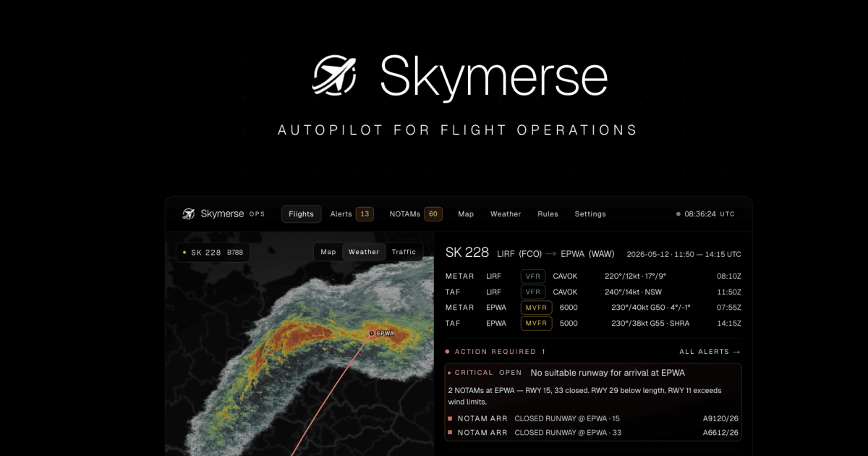868x456 pixels.
Task: Click the 08:36:24 UTC clock
Action: (710, 214)
